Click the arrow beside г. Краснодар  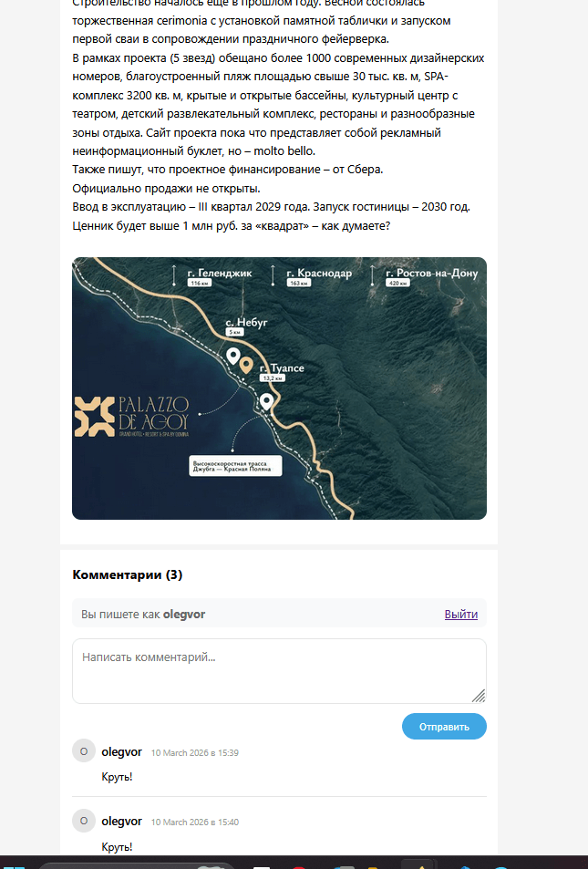coord(273,275)
